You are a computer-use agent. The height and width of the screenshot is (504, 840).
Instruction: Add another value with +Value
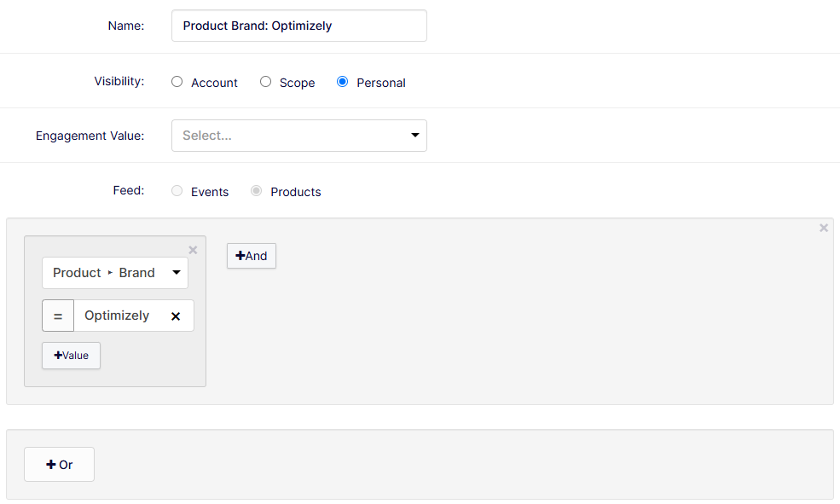point(71,356)
